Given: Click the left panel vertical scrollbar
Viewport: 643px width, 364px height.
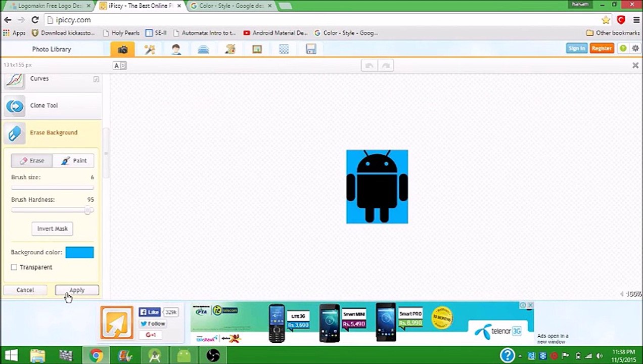Looking at the screenshot, I should [106, 153].
